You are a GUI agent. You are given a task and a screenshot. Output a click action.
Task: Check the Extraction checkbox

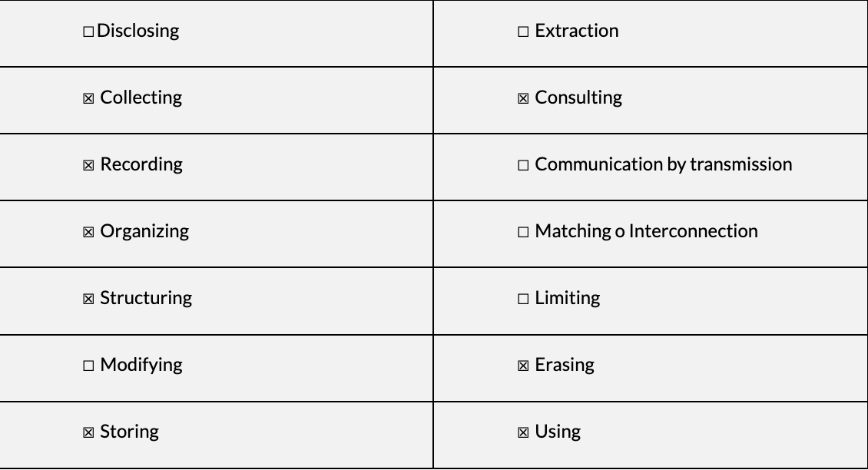point(523,31)
